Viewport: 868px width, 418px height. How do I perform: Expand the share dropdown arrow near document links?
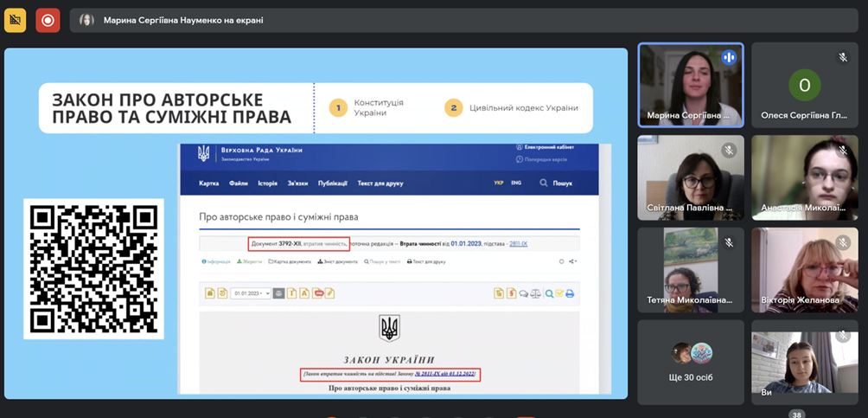click(571, 261)
